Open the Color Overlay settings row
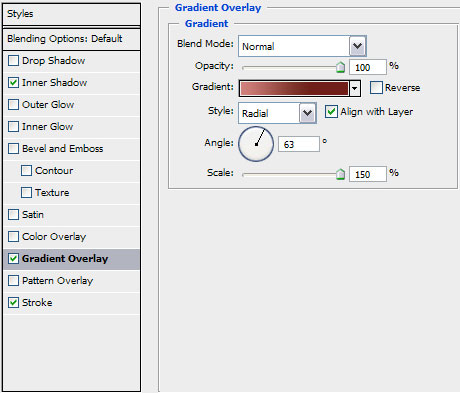460x393 pixels. click(71, 237)
